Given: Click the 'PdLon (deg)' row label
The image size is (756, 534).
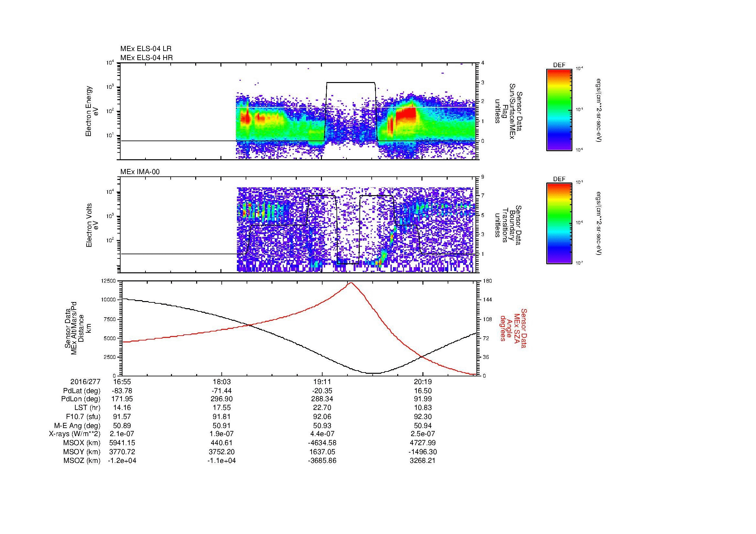Looking at the screenshot, I should pos(81,399).
